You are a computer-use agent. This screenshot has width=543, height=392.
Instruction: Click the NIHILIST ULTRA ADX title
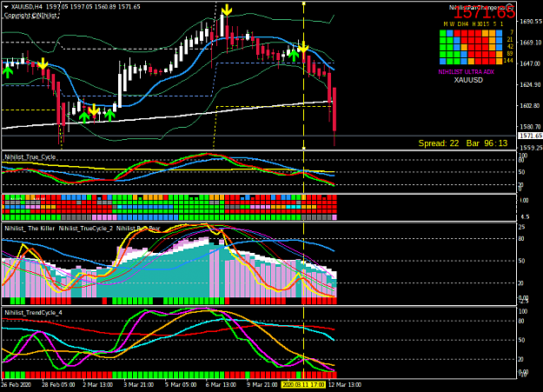pyautogui.click(x=467, y=72)
